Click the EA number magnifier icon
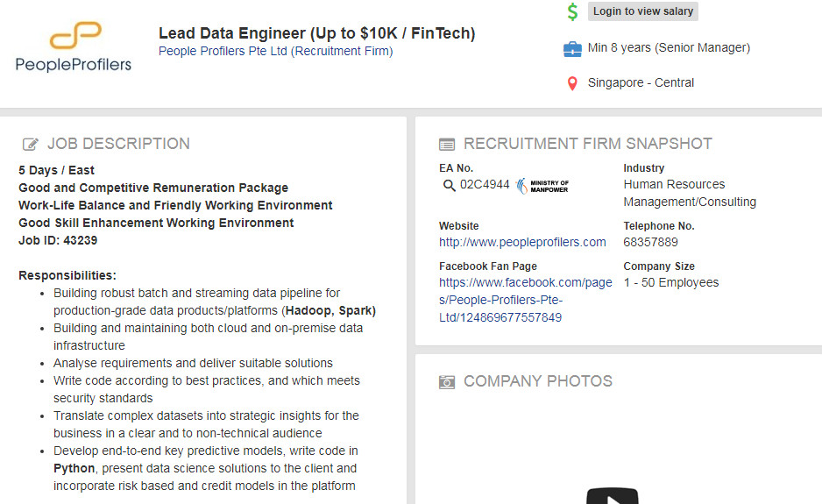822x504 pixels. coord(449,185)
